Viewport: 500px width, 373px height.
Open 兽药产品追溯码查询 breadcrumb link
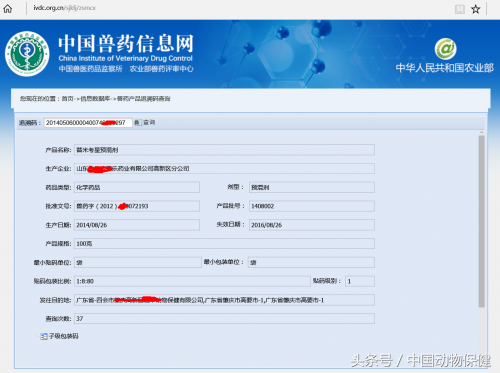(x=144, y=99)
